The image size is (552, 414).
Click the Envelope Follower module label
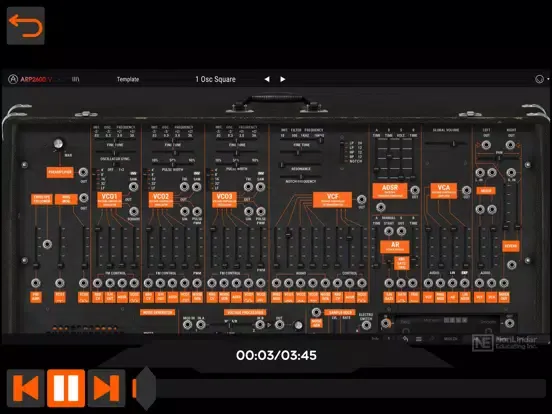click(x=42, y=199)
